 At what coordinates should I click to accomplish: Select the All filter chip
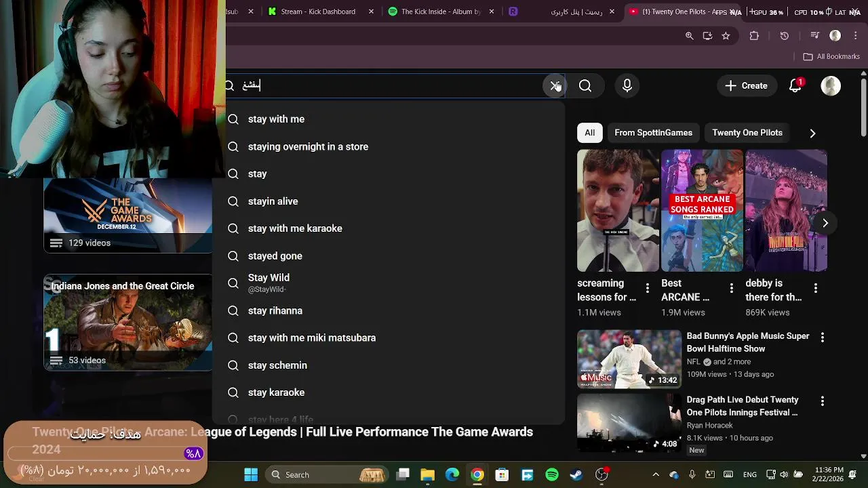click(590, 133)
